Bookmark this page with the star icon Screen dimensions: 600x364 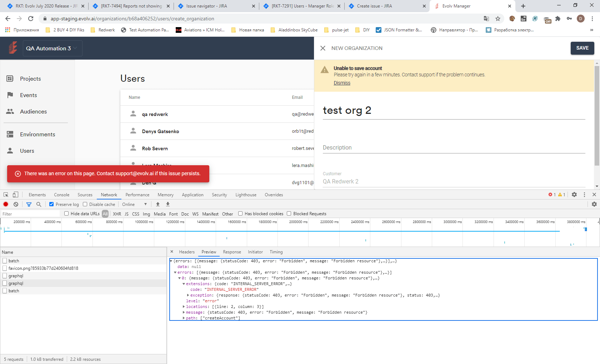click(498, 19)
